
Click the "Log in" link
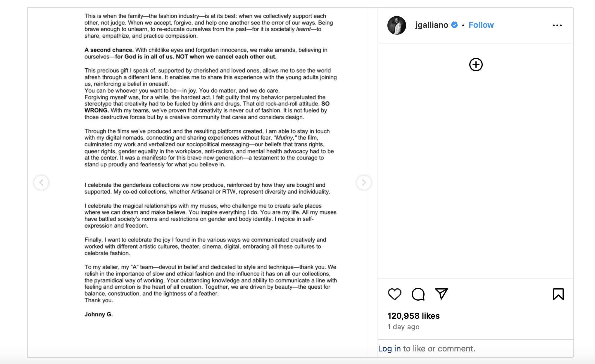pos(389,349)
